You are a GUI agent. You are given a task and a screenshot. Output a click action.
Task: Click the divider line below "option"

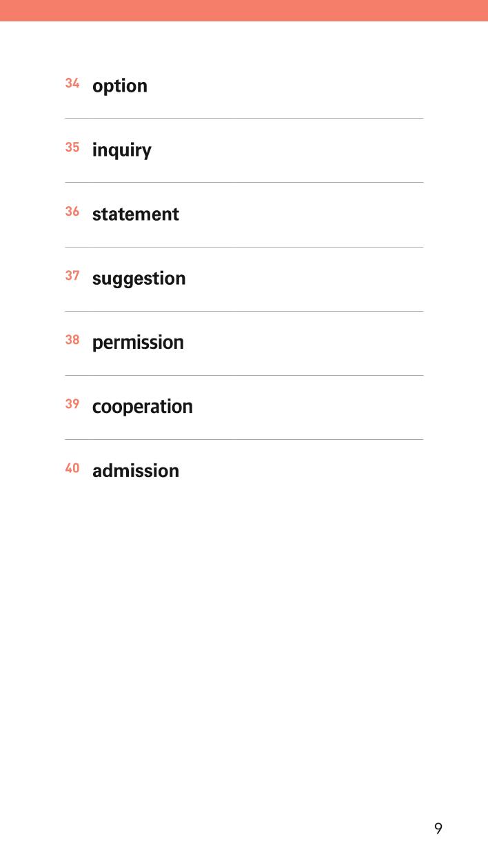(x=244, y=119)
